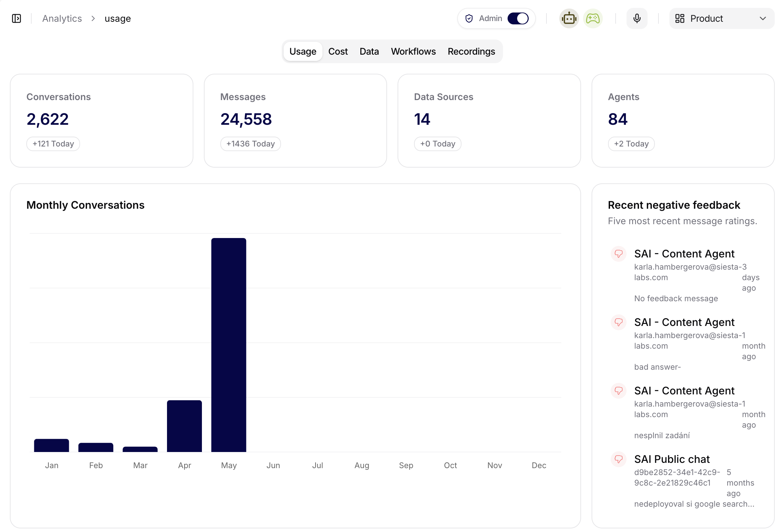The width and height of the screenshot is (780, 532).
Task: Click the May bar in the chart
Action: point(229,345)
